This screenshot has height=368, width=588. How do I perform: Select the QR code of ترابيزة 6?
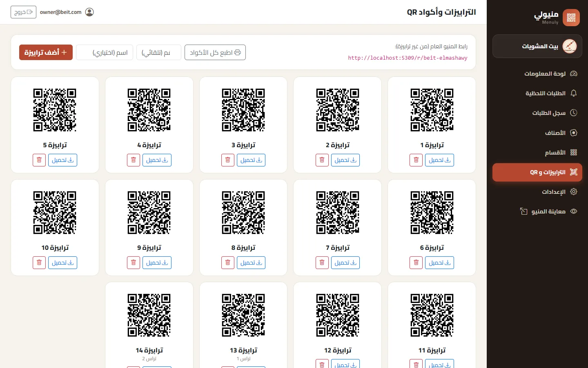click(x=432, y=213)
